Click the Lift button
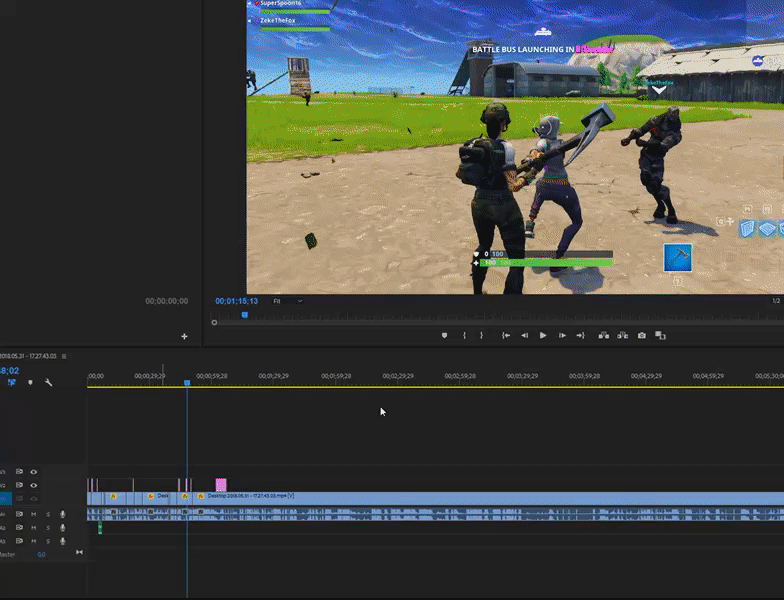The image size is (784, 600). (604, 336)
